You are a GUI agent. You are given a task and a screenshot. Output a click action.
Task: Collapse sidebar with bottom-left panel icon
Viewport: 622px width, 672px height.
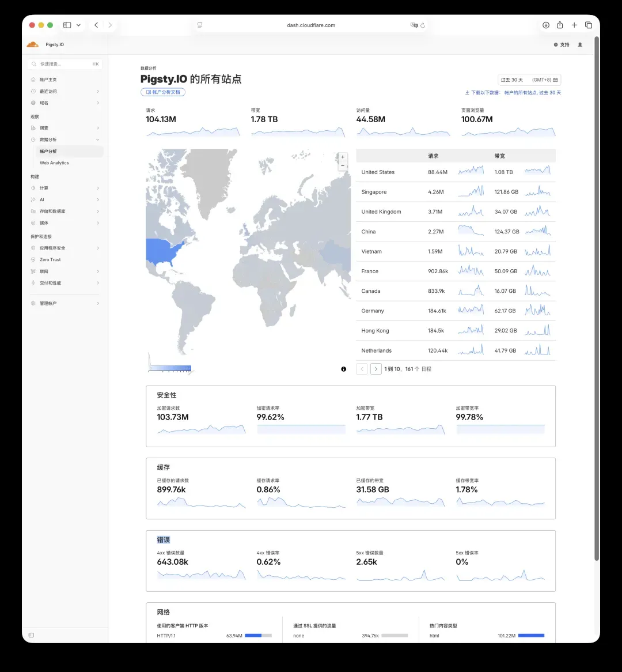31,635
